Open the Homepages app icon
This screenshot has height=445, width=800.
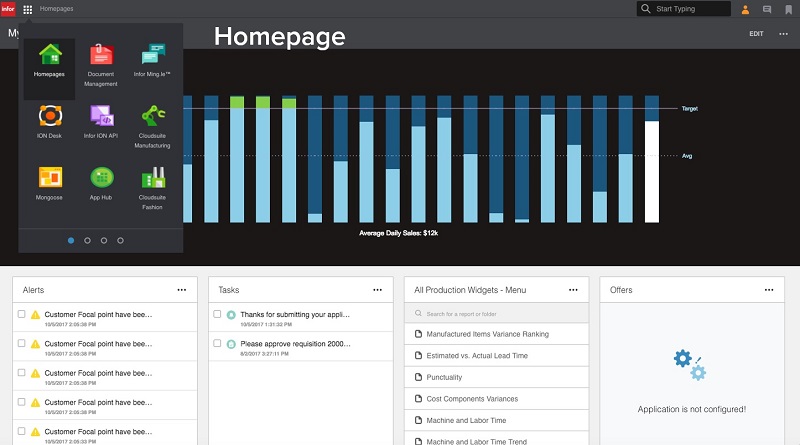[49, 61]
